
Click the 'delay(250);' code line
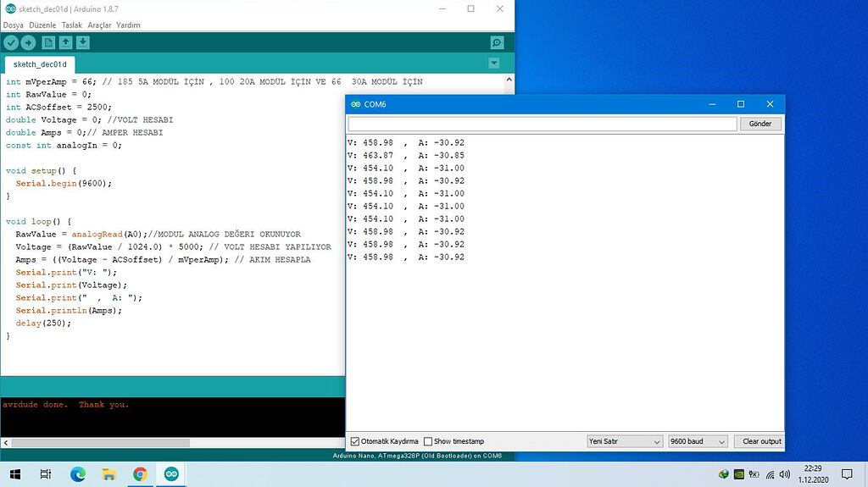tap(43, 324)
